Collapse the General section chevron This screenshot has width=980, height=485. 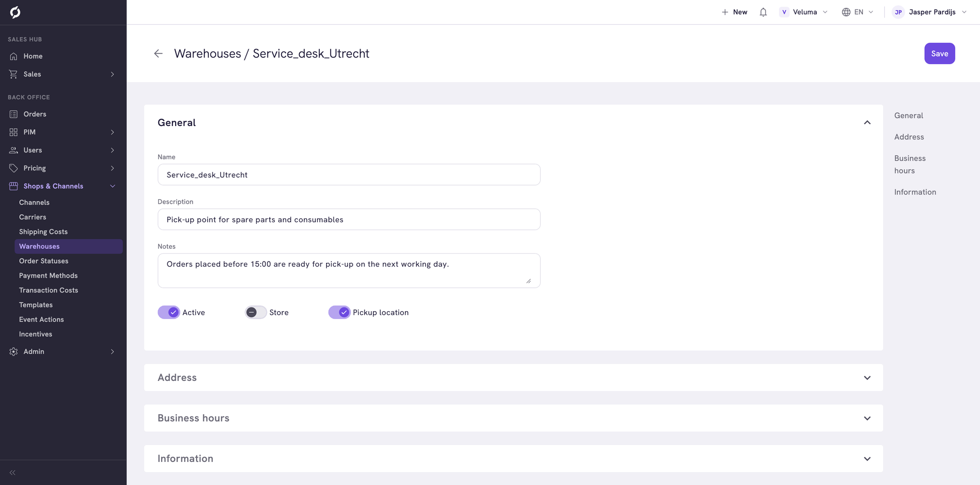[867, 123]
